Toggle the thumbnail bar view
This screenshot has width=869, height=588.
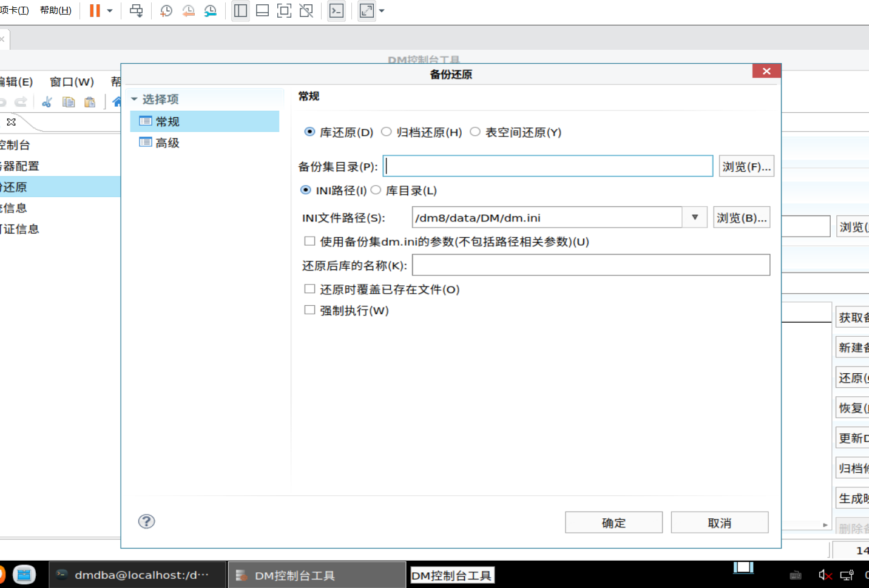click(x=262, y=10)
